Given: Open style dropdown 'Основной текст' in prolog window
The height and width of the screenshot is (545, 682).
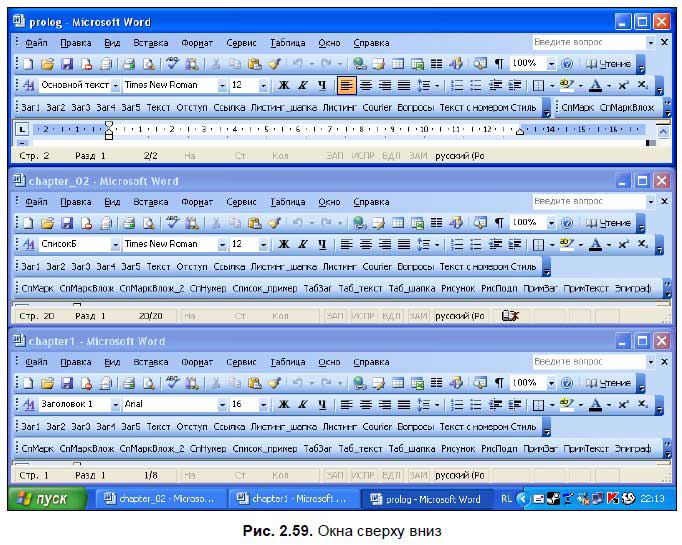Looking at the screenshot, I should pyautogui.click(x=115, y=86).
